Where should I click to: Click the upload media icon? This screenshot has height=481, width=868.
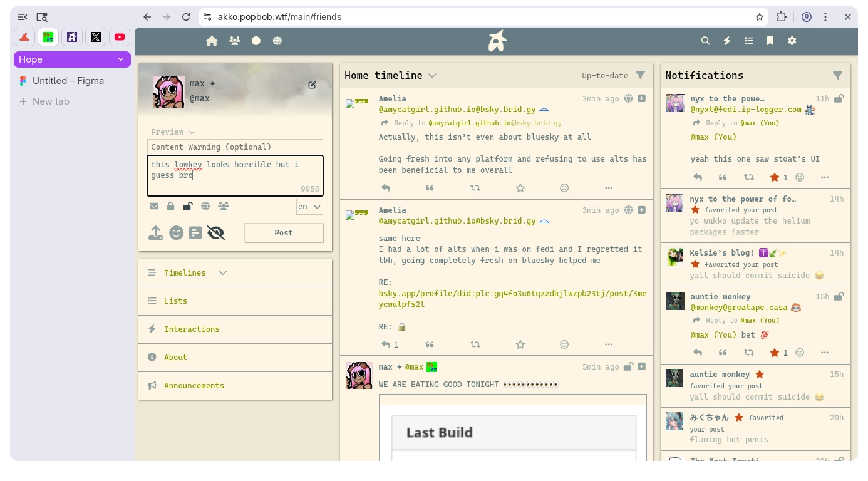click(x=156, y=233)
